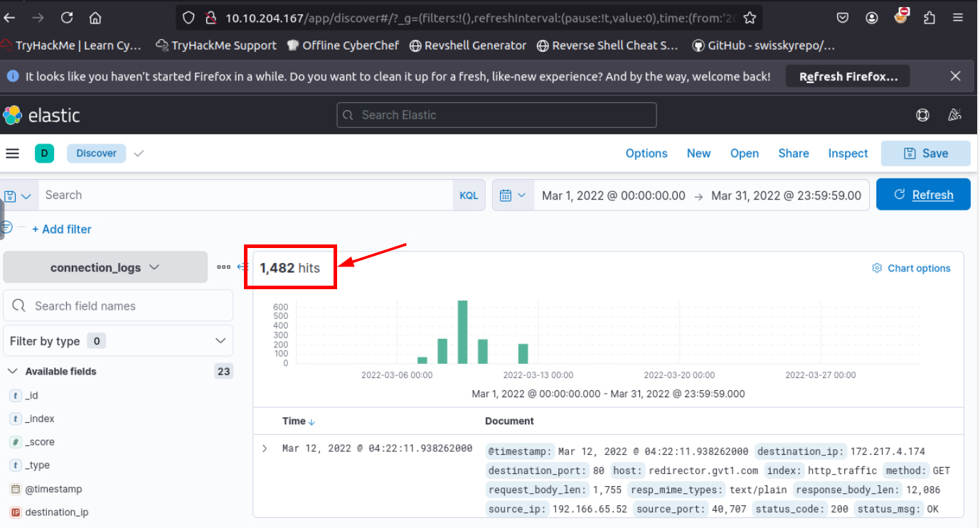The image size is (980, 528).
Task: Bookmark this page with the star icon
Action: (x=750, y=18)
